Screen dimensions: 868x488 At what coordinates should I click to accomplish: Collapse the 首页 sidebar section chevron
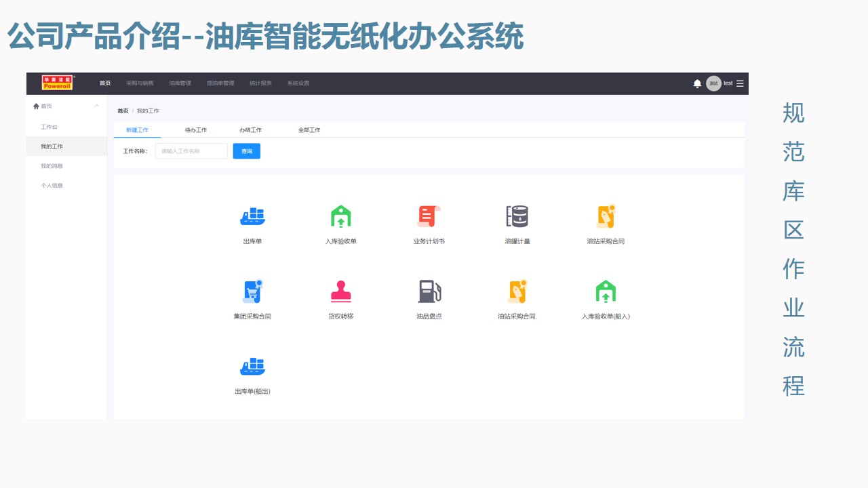(97, 106)
